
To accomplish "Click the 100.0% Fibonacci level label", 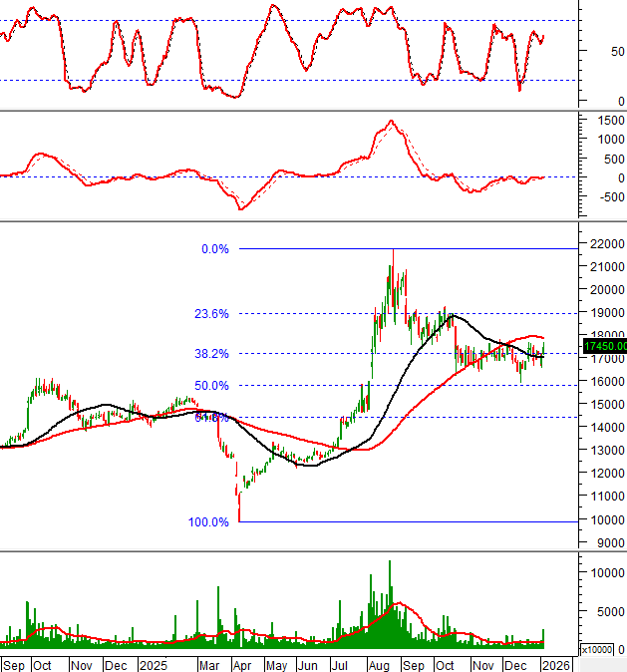I will click(x=208, y=521).
